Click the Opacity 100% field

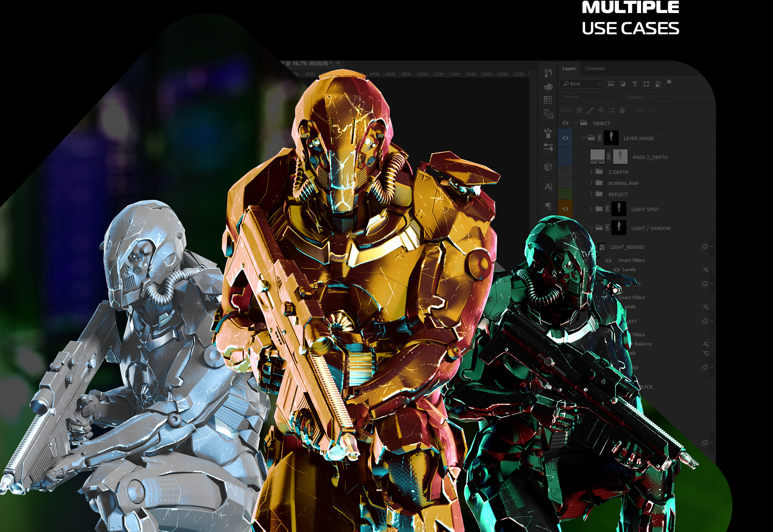(x=655, y=97)
